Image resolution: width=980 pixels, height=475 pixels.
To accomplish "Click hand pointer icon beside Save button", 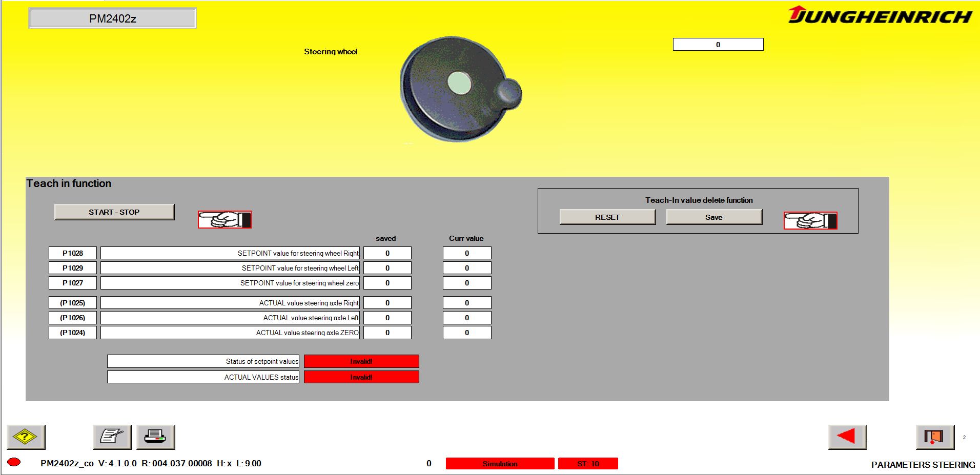I will 810,221.
